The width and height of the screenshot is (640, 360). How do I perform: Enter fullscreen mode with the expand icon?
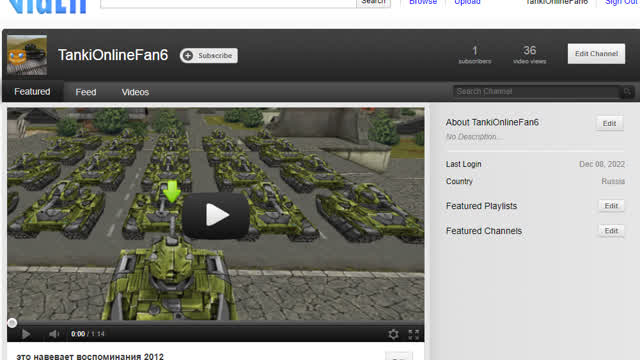[413, 334]
